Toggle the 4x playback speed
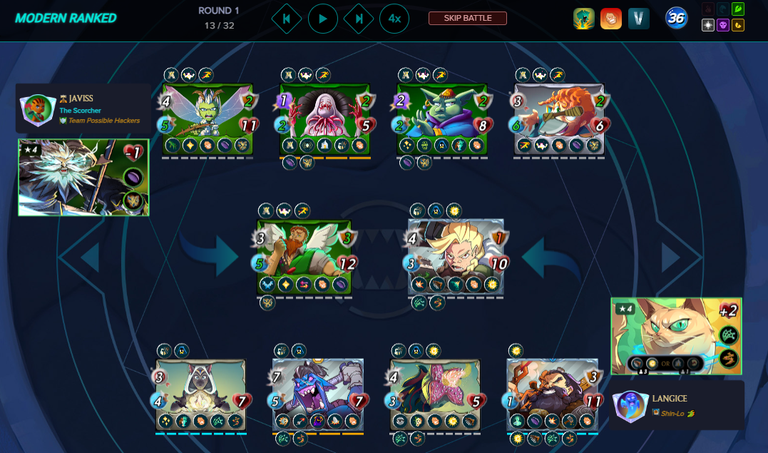The height and width of the screenshot is (453, 768). pos(394,19)
